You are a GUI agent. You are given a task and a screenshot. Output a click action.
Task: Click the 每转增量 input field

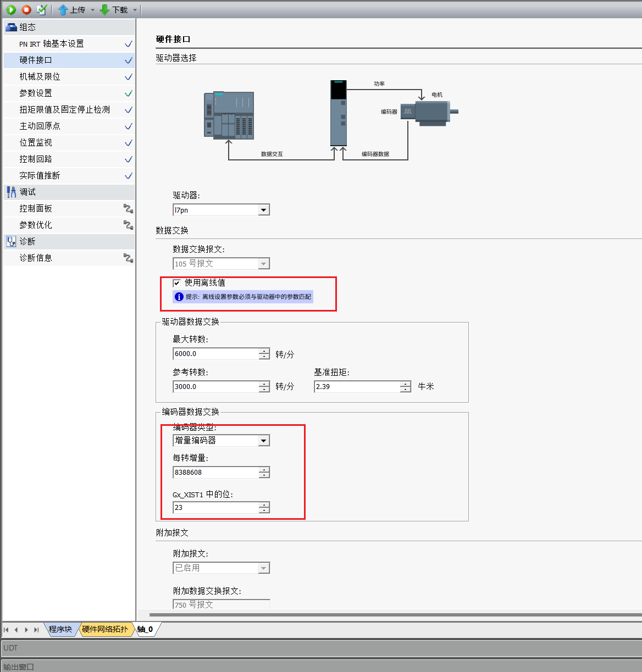pyautogui.click(x=216, y=472)
